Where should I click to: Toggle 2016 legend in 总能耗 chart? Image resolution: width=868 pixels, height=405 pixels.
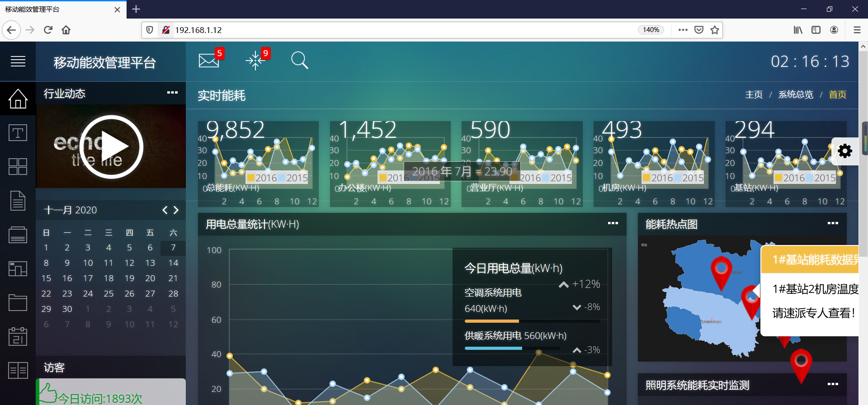(x=262, y=178)
